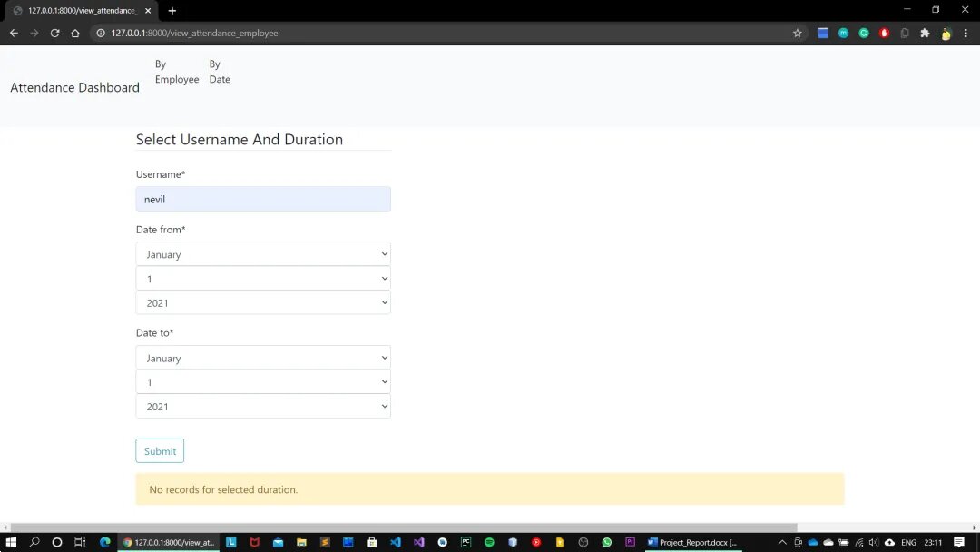Image resolution: width=980 pixels, height=552 pixels.
Task: Close the view_attendance browser tab
Action: tap(148, 11)
